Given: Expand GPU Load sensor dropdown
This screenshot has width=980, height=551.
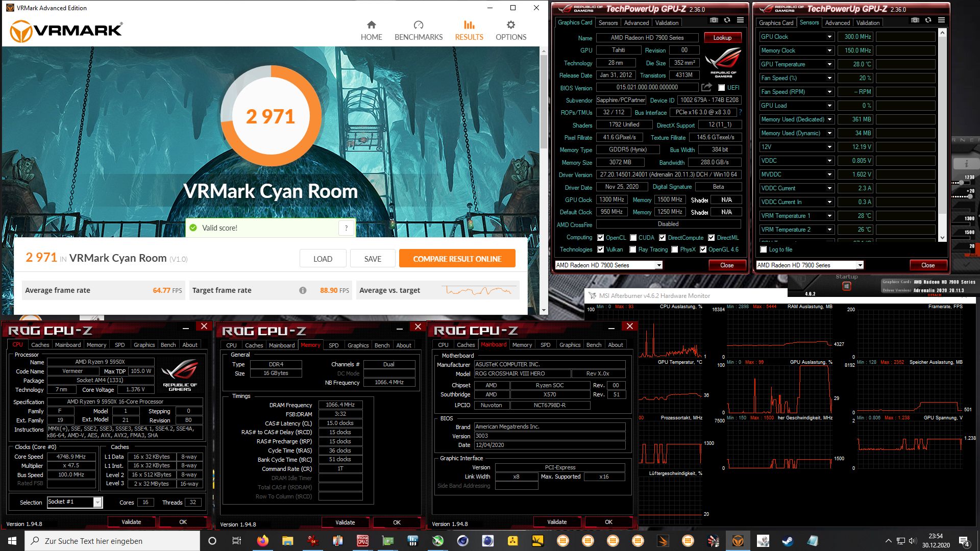Looking at the screenshot, I should point(829,106).
